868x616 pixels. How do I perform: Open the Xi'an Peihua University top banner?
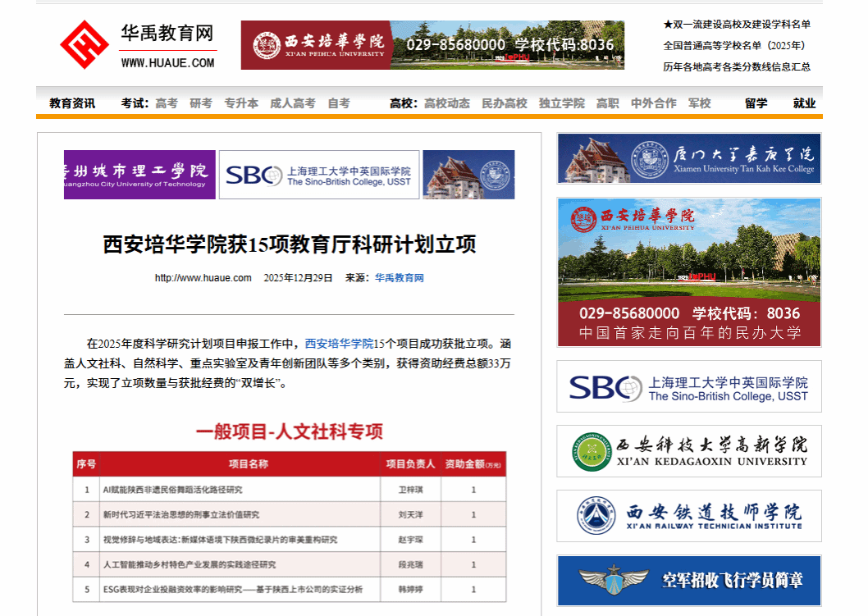(432, 45)
